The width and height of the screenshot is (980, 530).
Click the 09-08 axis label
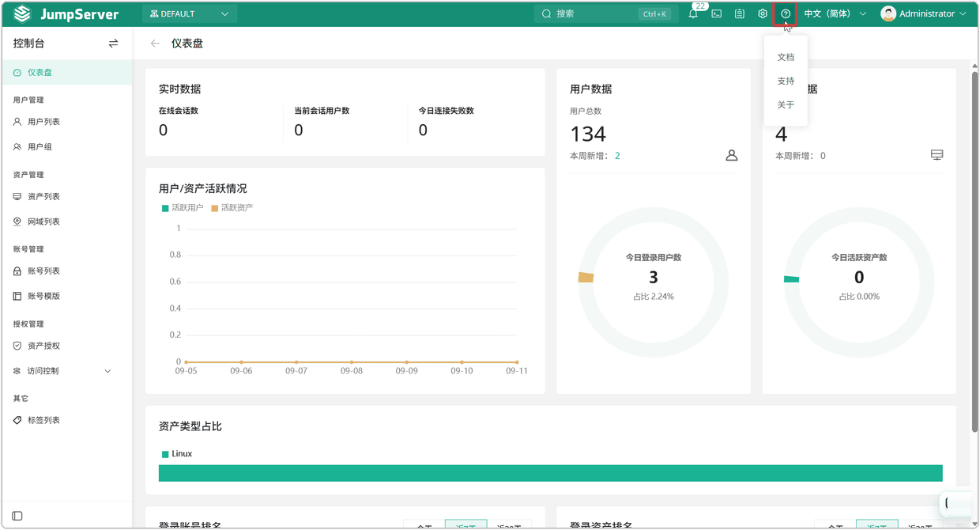pos(352,371)
